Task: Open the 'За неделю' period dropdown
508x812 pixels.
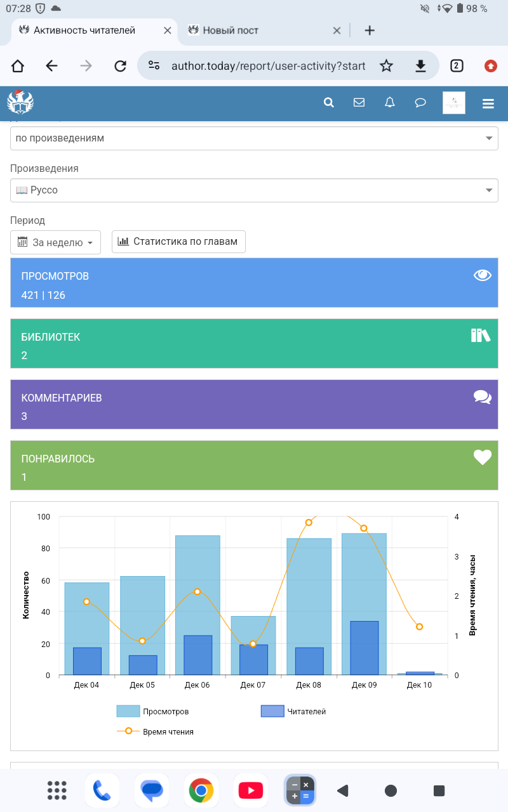Action: [56, 242]
